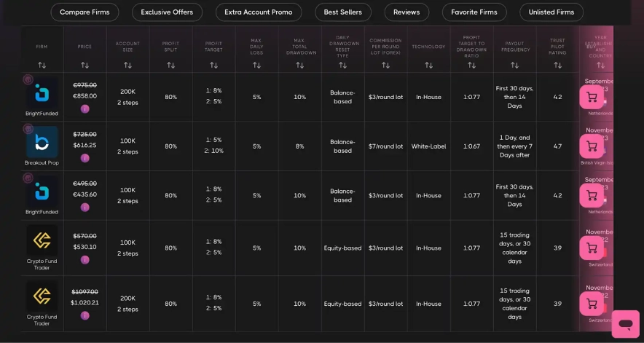Switch to the Best Sellers tab
Screen dimensions: 644x343
[x=342, y=12]
